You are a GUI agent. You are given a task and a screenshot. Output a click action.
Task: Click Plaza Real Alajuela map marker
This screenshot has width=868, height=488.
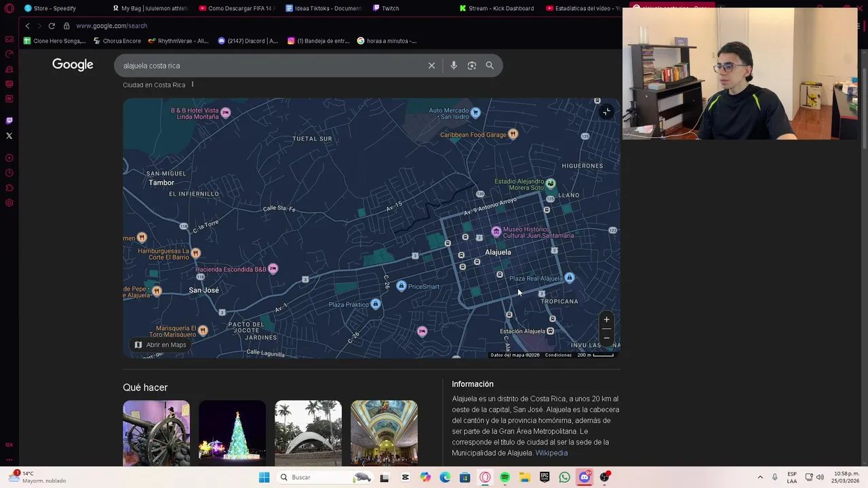(569, 278)
